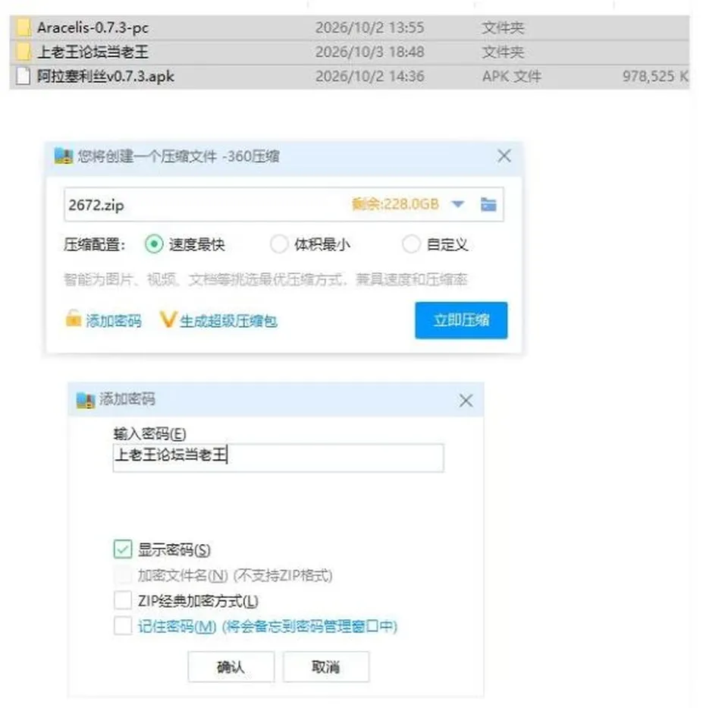Click the 上老王论坛当老王 folder icon
The height and width of the screenshot is (708, 728).
tap(23, 52)
